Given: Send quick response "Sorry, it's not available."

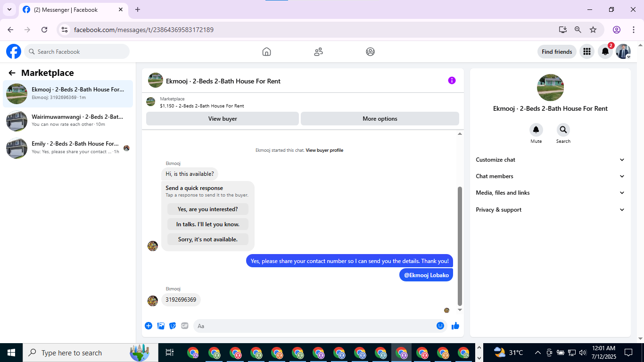Looking at the screenshot, I should click(x=208, y=239).
